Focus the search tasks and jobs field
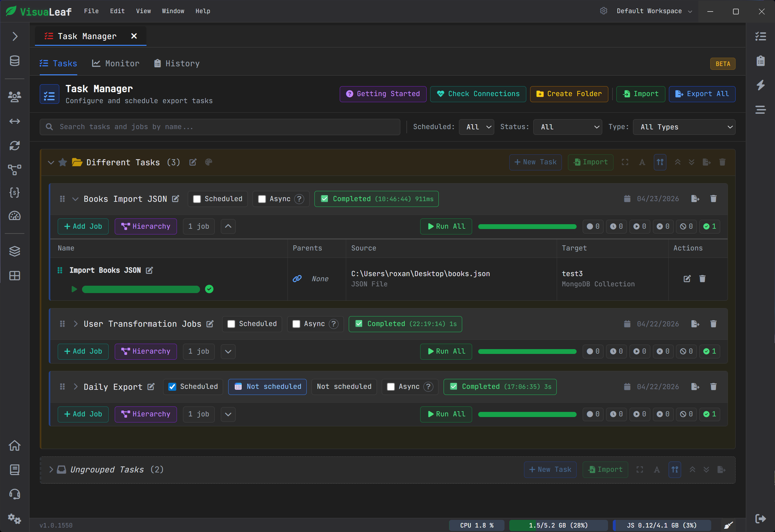 click(x=220, y=127)
